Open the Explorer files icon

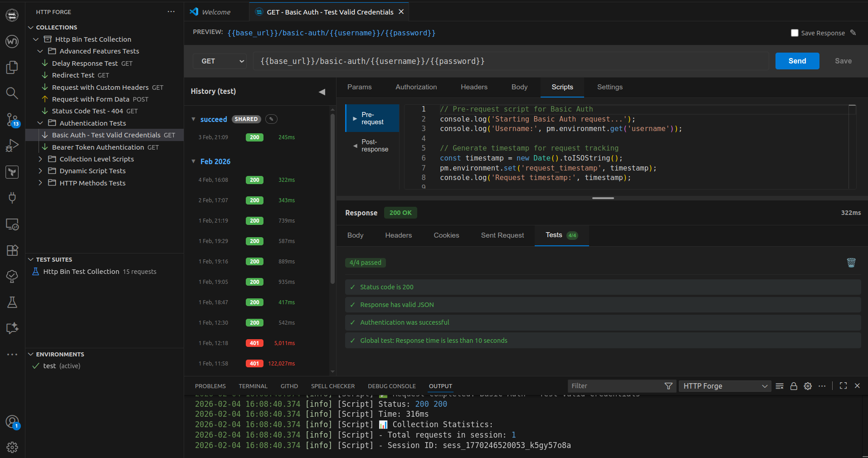tap(12, 67)
